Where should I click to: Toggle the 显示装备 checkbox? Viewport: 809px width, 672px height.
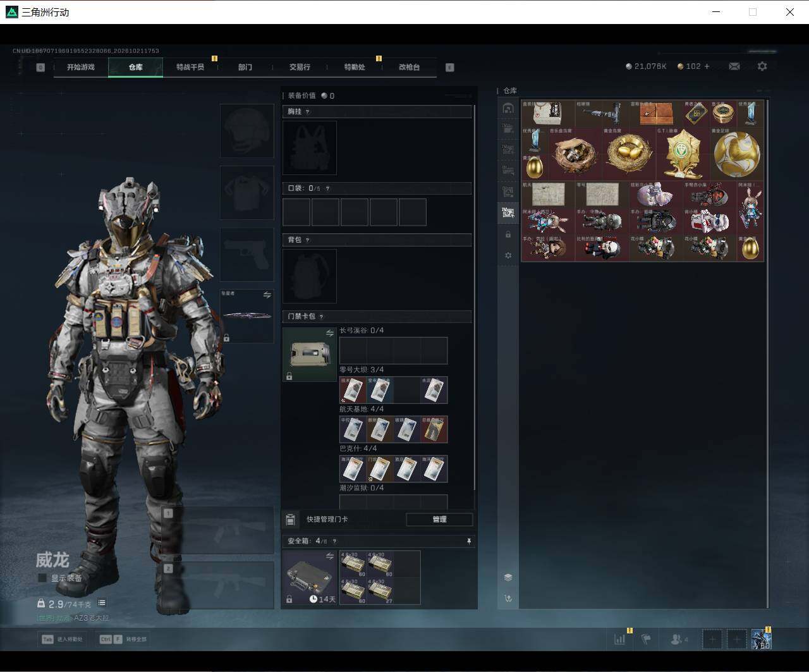(42, 578)
